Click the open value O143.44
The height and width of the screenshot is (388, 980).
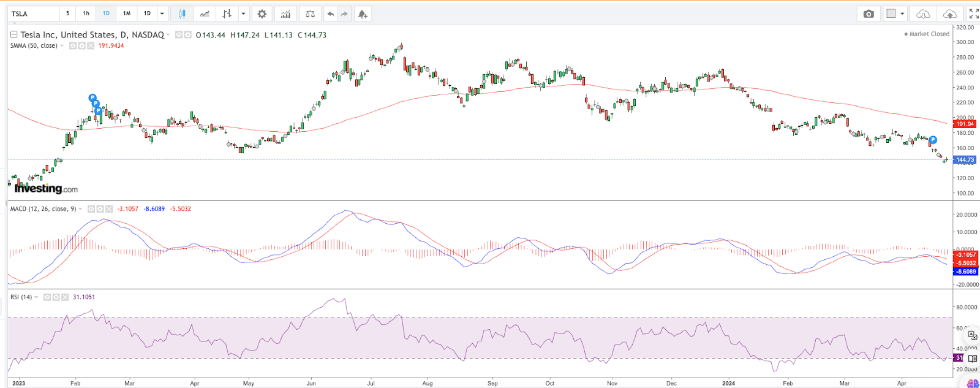tap(210, 35)
